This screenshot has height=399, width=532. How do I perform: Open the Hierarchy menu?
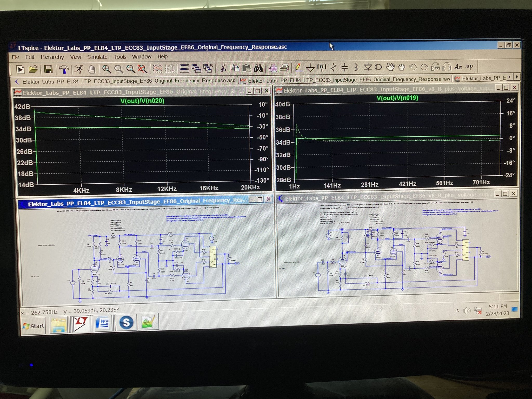(x=52, y=57)
